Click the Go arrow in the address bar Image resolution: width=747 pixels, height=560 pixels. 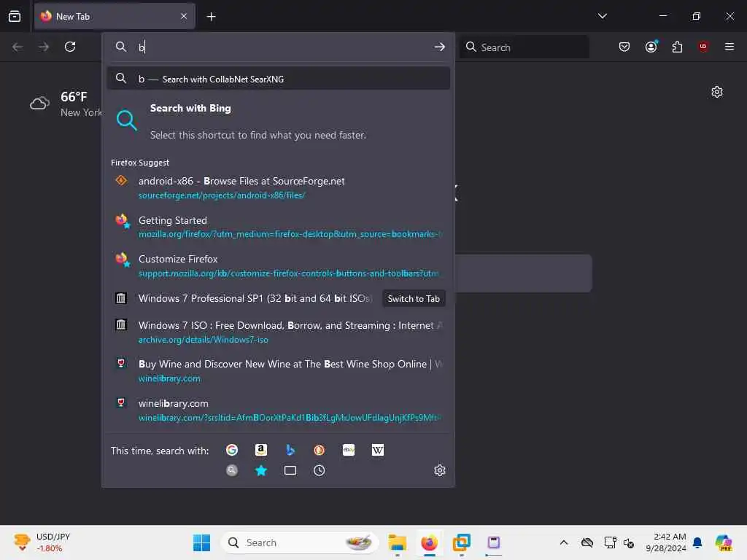(439, 47)
